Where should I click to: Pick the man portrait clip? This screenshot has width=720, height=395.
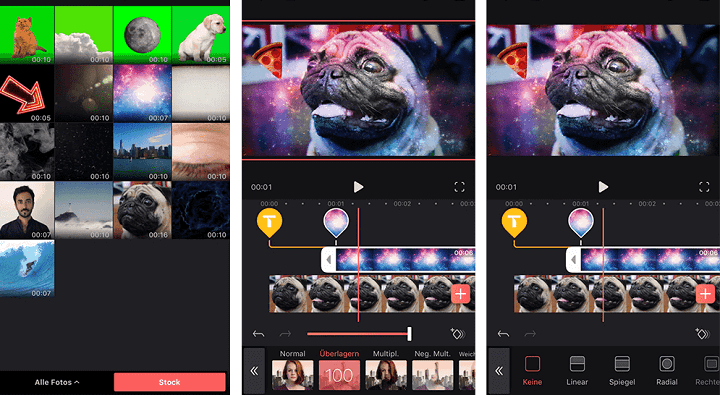pos(27,210)
